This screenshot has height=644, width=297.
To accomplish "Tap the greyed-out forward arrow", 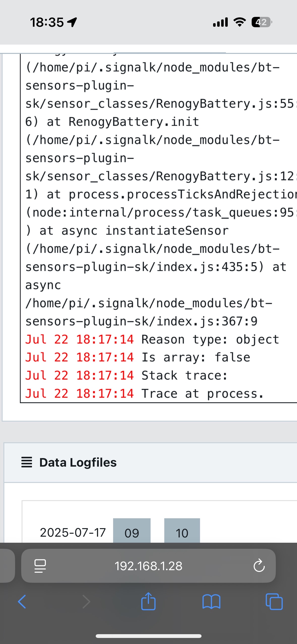I will point(86,602).
